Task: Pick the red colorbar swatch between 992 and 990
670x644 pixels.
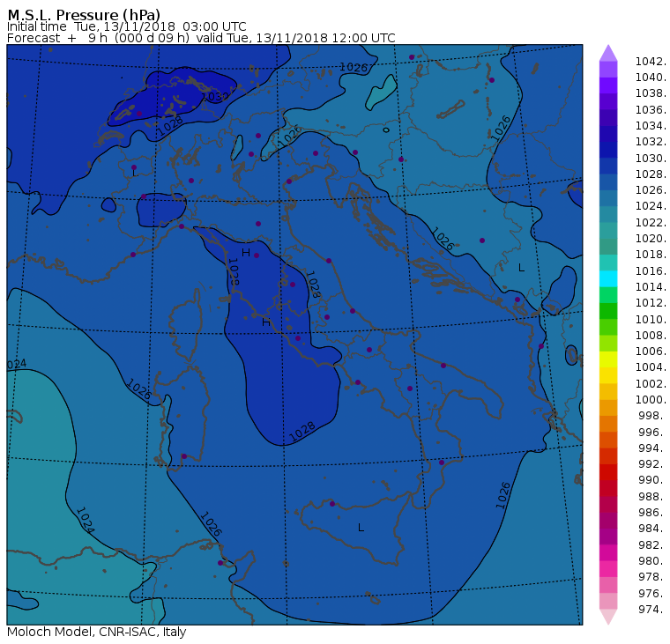Action: (608, 472)
